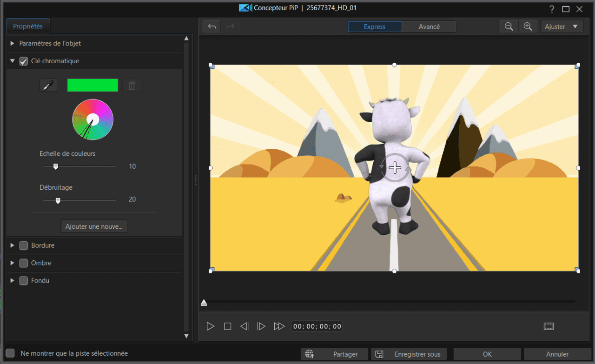Expand the Ombre section arrow
The image size is (595, 364).
13,263
